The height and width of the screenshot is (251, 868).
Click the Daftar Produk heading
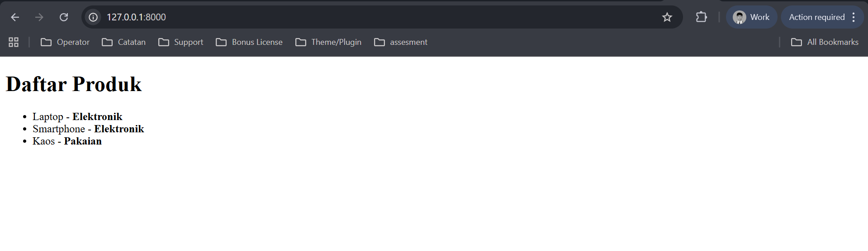click(x=74, y=84)
